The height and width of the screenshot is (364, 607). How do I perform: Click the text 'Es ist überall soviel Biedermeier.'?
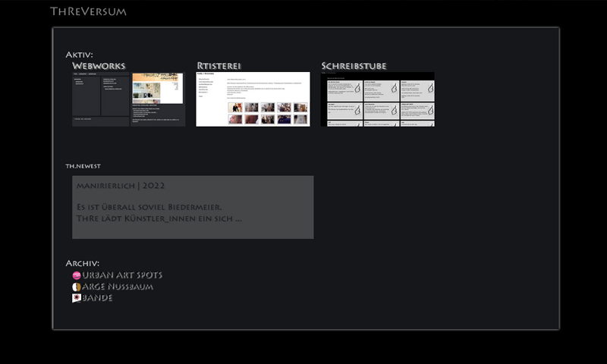(149, 207)
